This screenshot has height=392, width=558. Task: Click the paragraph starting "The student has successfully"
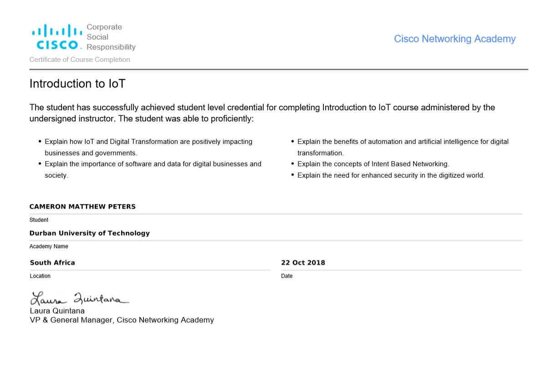point(262,113)
